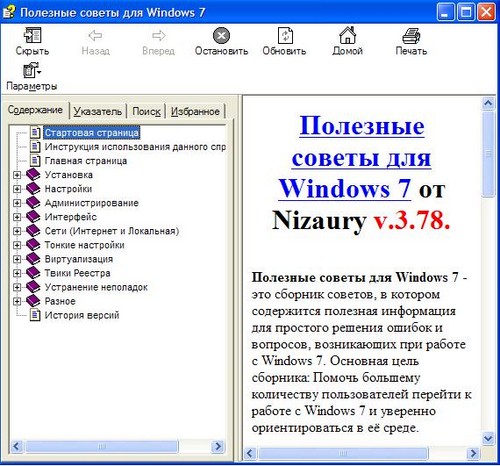The height and width of the screenshot is (466, 500).
Task: Click the purple book icon for Твики Реестра
Action: pos(33,273)
